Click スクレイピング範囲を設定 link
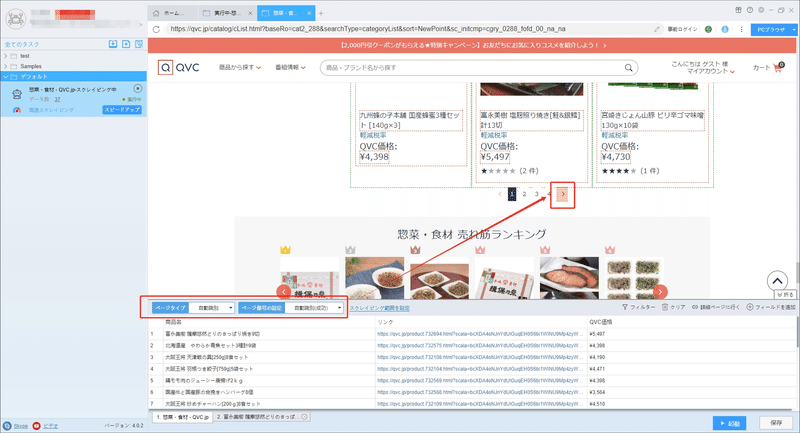Viewport: 800px width, 433px height. (379, 308)
